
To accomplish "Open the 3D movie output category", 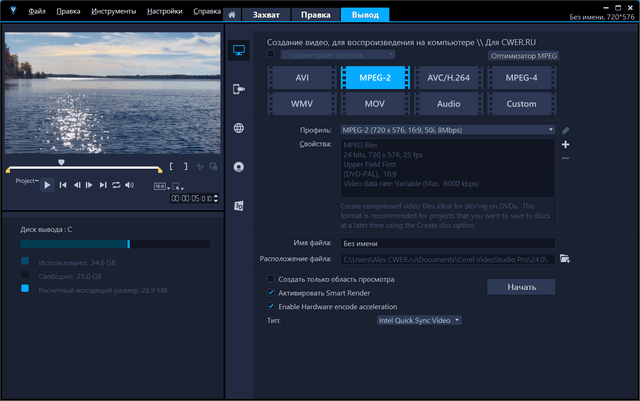I will pyautogui.click(x=239, y=206).
